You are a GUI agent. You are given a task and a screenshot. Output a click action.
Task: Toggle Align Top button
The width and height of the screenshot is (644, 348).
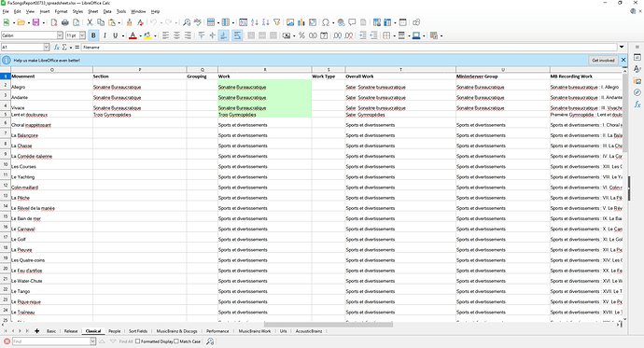coord(202,35)
